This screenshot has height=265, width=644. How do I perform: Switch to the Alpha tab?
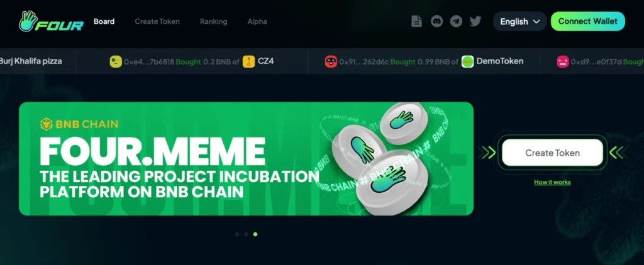257,21
